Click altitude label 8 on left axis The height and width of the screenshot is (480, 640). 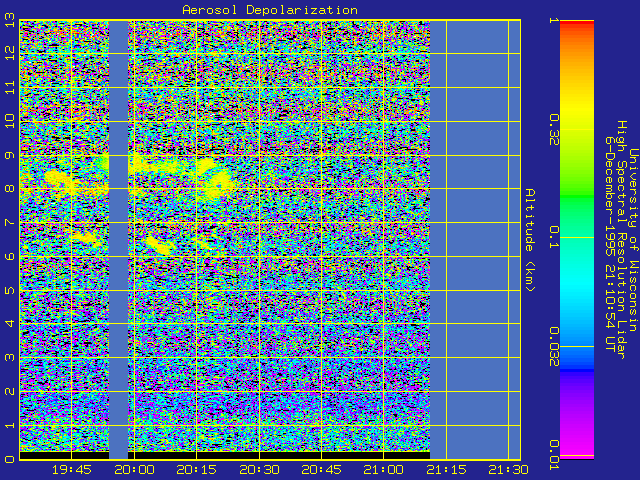click(x=9, y=189)
